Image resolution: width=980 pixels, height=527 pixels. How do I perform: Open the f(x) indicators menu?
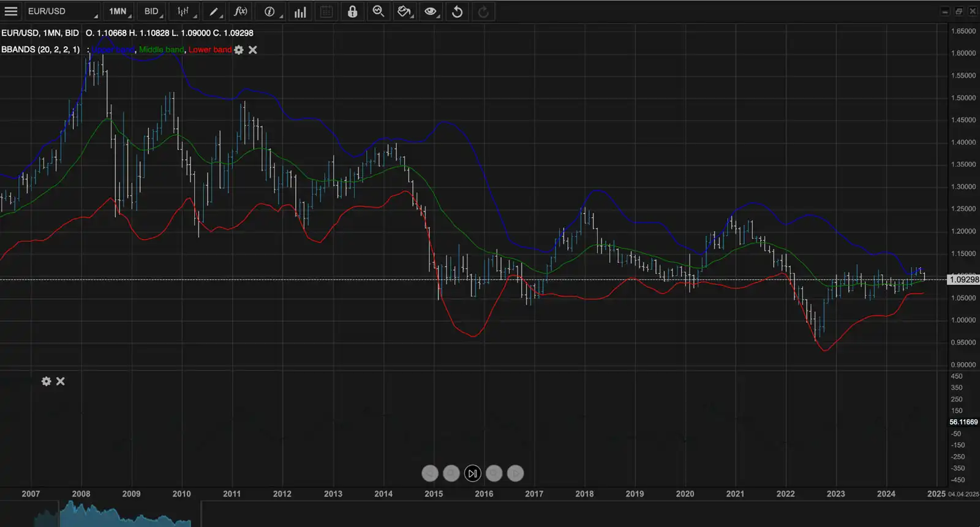(241, 12)
